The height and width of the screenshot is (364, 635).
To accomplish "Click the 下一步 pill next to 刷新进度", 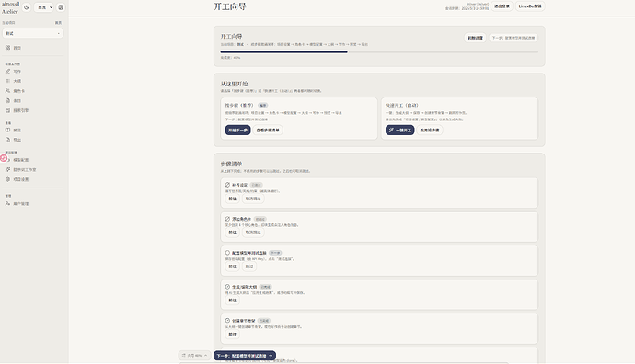I will coord(514,38).
